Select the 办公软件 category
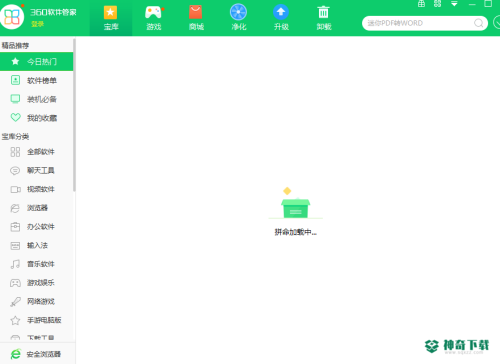Screen dimensions: 500x364 [x=36, y=227]
